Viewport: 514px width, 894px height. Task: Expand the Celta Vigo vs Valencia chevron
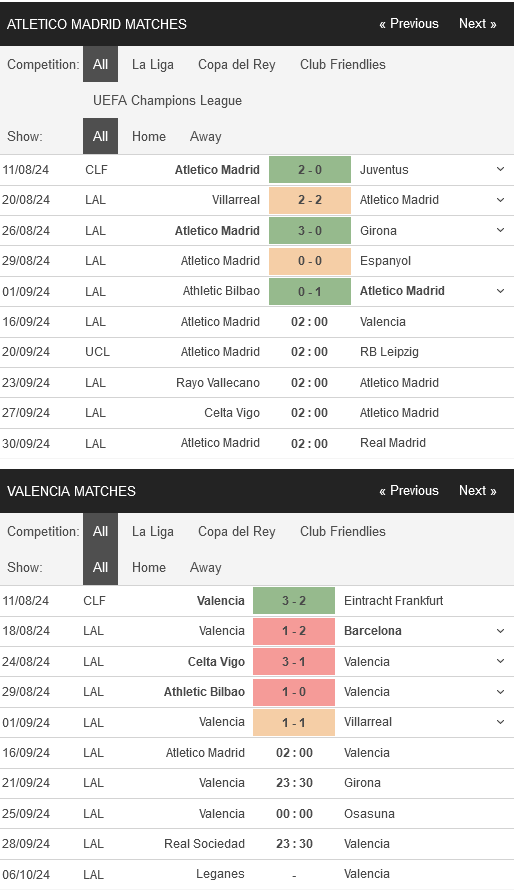coord(500,661)
